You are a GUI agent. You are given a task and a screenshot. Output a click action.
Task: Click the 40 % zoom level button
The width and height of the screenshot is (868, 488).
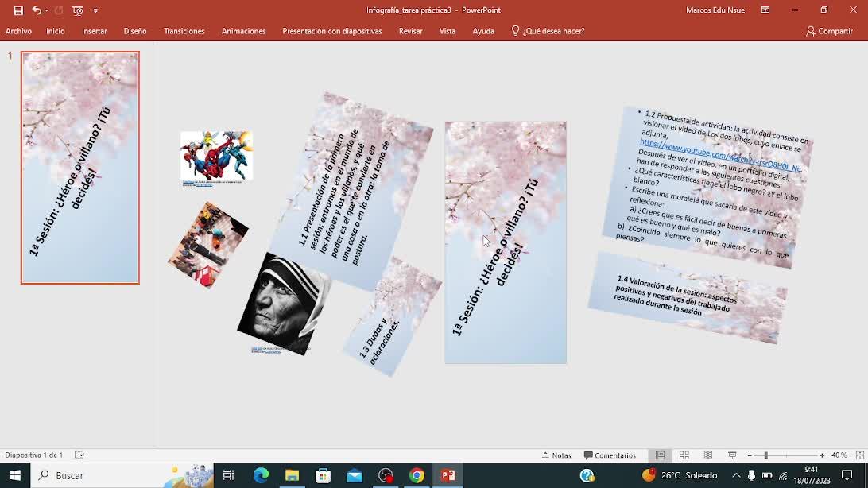839,455
